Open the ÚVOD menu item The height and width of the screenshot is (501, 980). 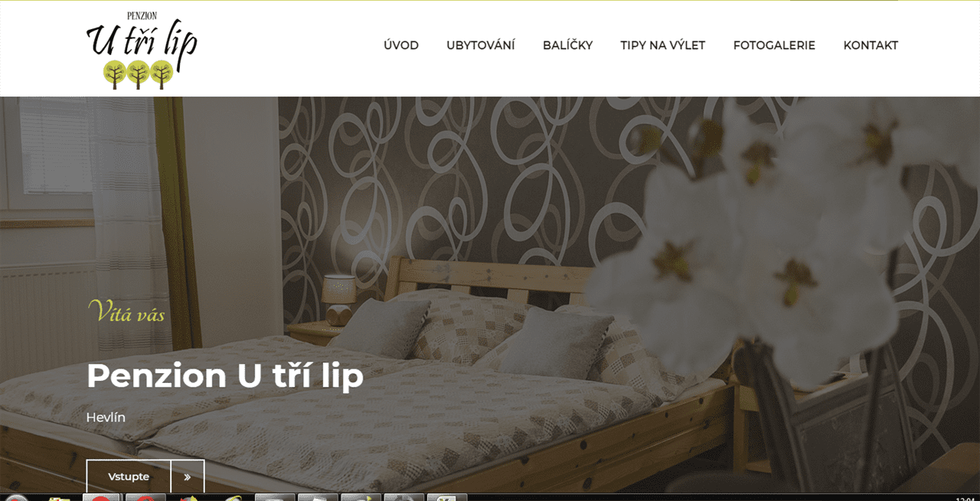pos(401,45)
